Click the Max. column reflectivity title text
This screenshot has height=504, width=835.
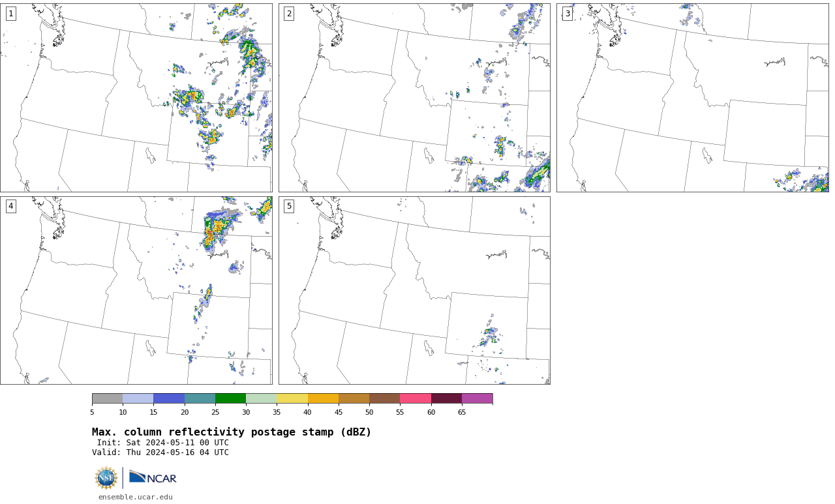232,432
